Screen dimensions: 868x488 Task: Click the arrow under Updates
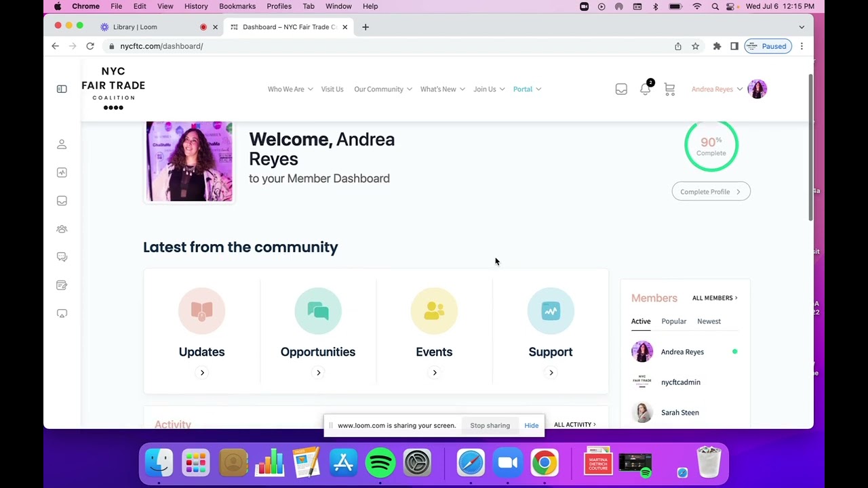tap(202, 372)
